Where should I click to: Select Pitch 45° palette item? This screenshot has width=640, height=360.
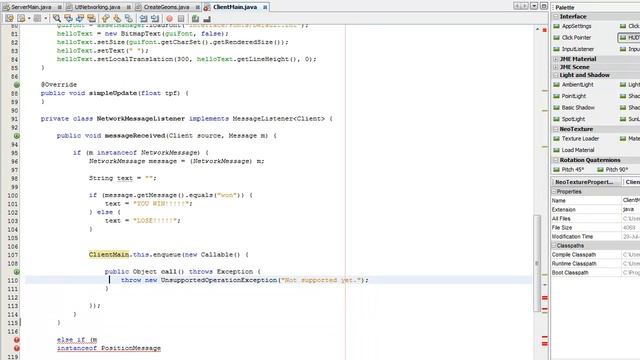569,169
